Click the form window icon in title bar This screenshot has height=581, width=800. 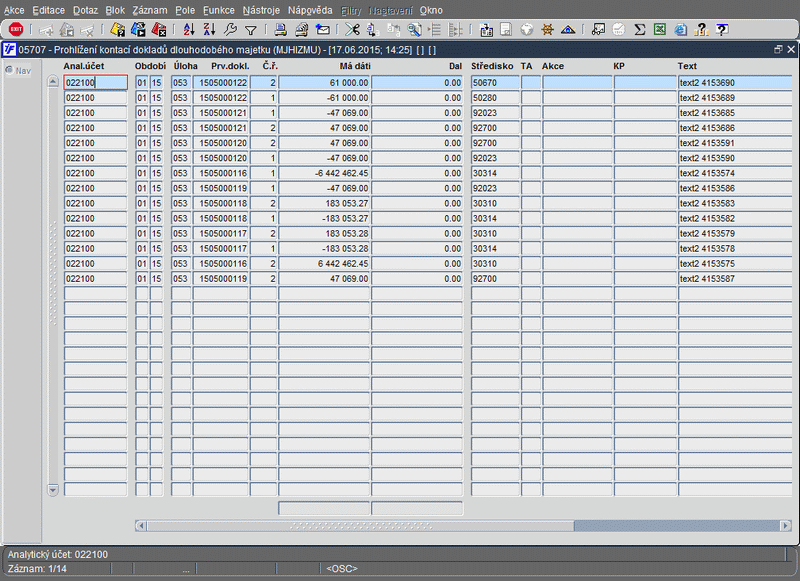coord(9,49)
